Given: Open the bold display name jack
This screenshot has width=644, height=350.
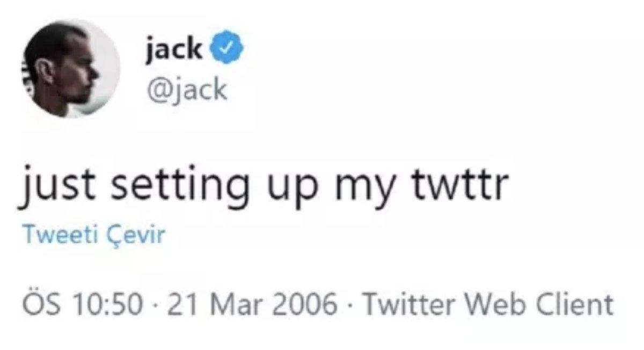Looking at the screenshot, I should (173, 50).
